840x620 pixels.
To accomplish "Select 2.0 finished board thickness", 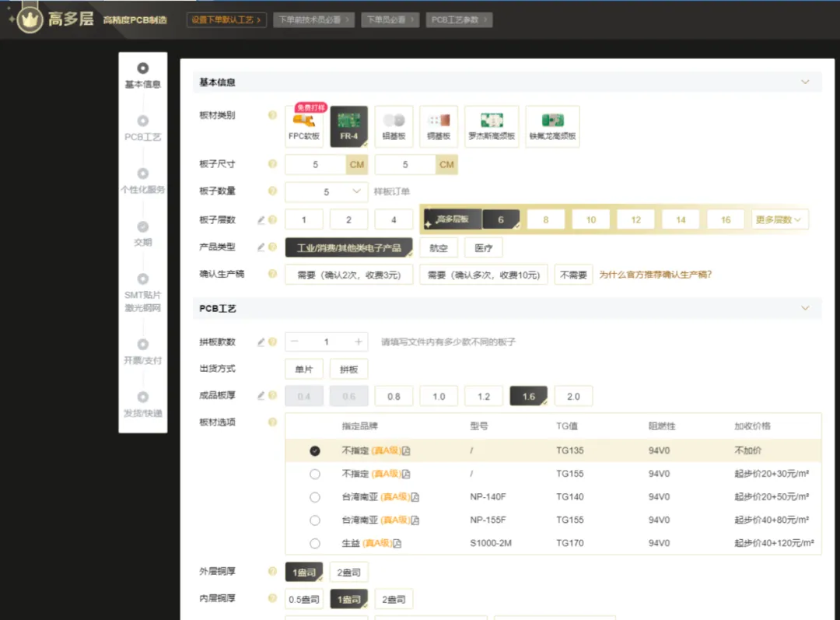I will (573, 396).
